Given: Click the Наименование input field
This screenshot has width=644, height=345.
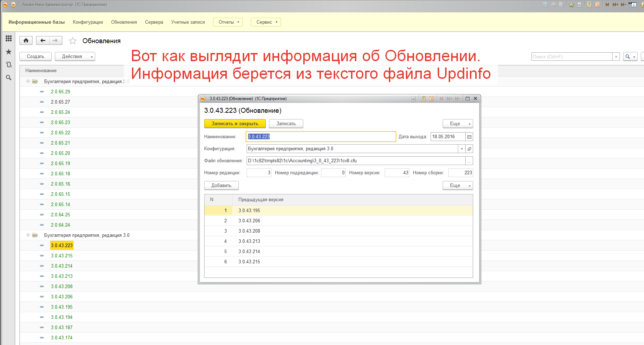Looking at the screenshot, I should click(321, 137).
